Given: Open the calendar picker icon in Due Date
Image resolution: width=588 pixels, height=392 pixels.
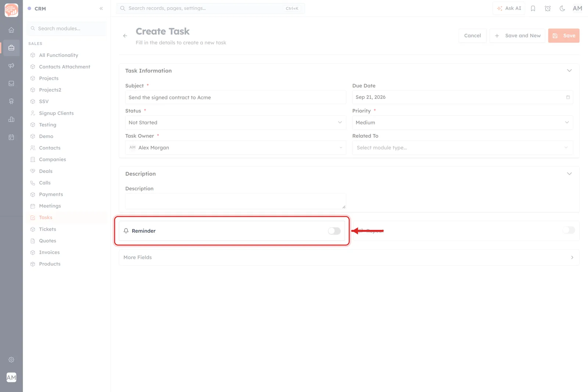Looking at the screenshot, I should 568,97.
